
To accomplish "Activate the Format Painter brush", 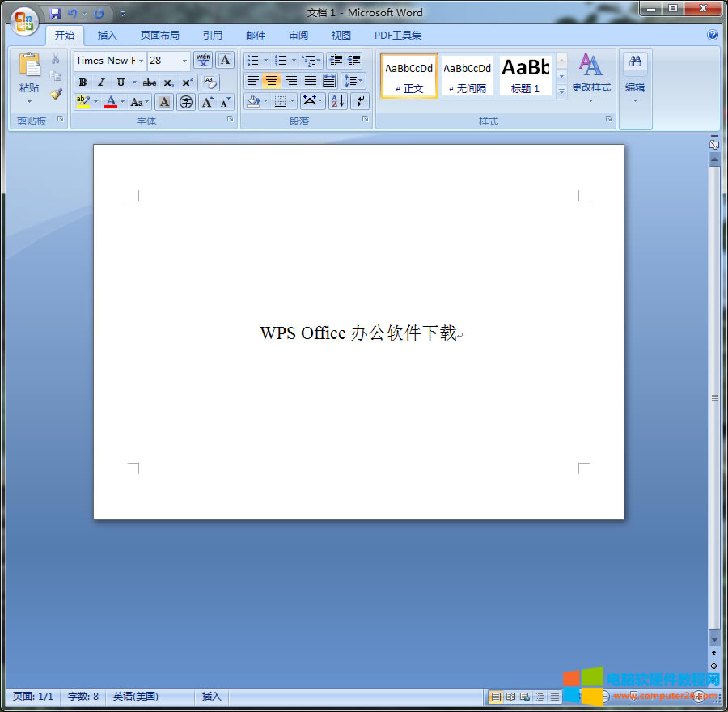I will [x=56, y=93].
